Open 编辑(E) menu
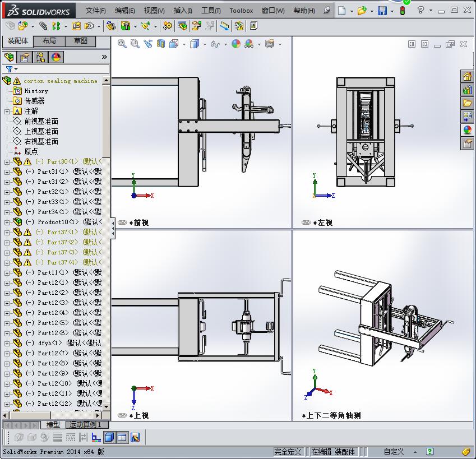This screenshot has height=459, width=476. pyautogui.click(x=125, y=11)
